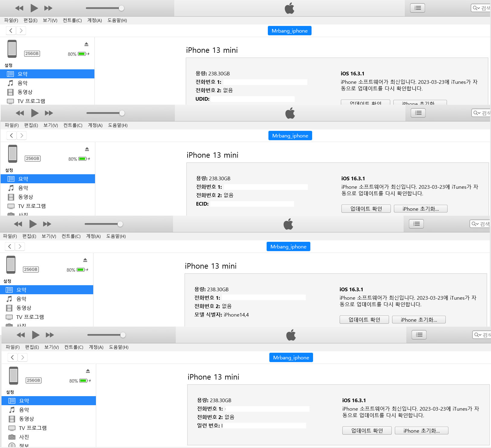This screenshot has height=448, width=491.
Task: Go back using the arrow in ECID window
Action: click(x=11, y=135)
